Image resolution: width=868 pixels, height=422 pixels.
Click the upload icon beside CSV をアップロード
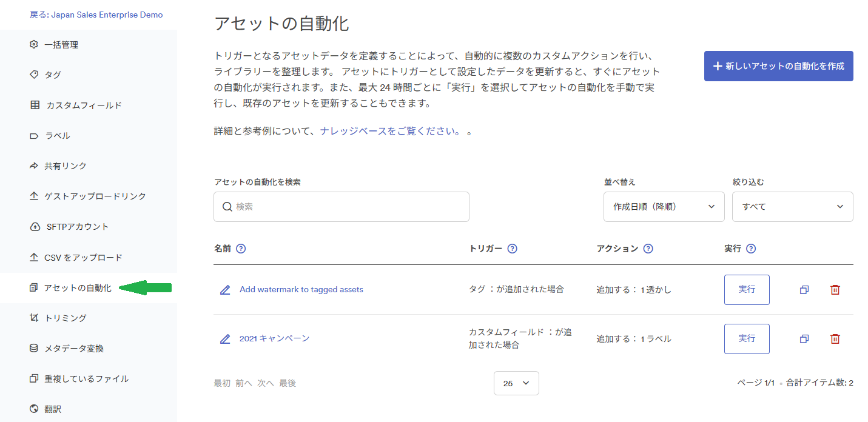[x=34, y=257]
